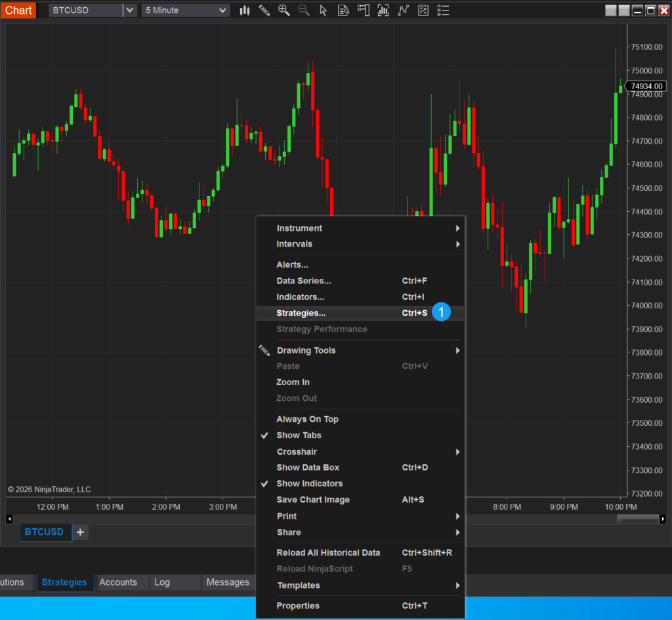Switch to the Accounts tab

(x=118, y=582)
